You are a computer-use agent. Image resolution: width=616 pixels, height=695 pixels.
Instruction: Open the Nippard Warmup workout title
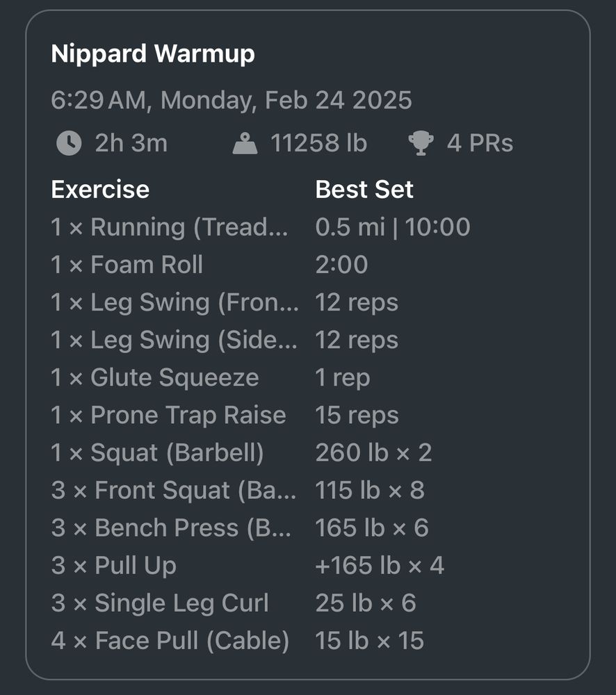pos(153,54)
